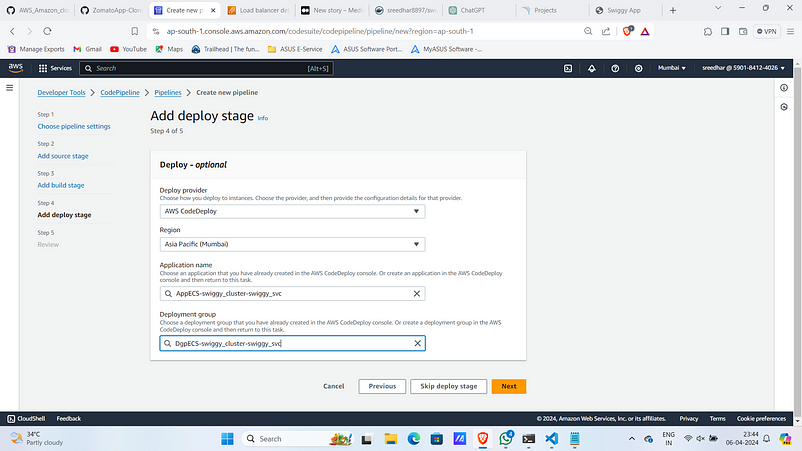
Task: Click Skip deploy stage button
Action: click(x=449, y=387)
